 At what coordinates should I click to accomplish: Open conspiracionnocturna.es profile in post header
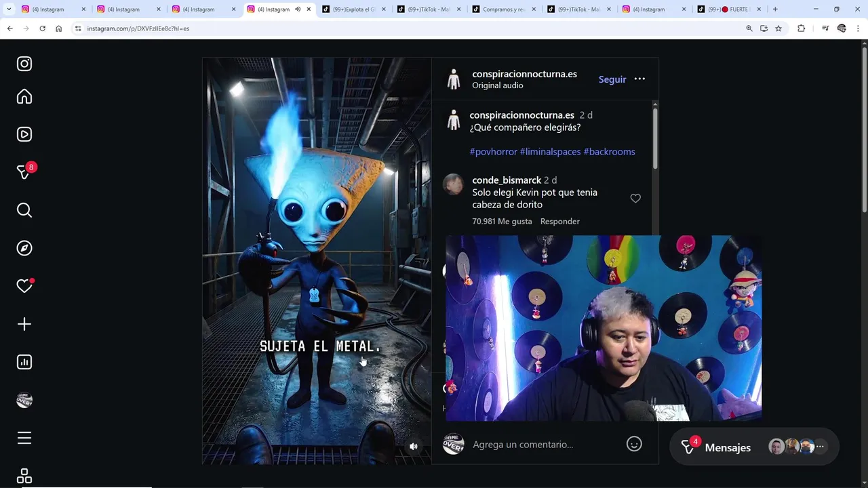click(x=524, y=74)
